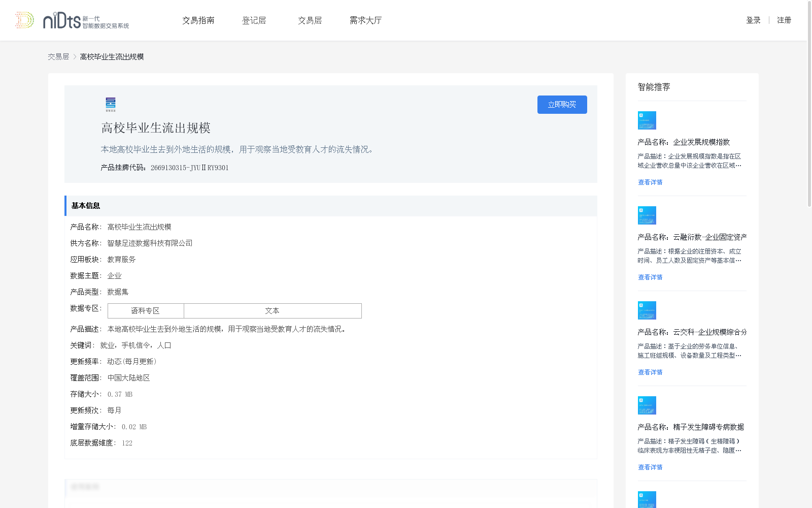Image resolution: width=812 pixels, height=508 pixels.
Task: Click 查看详情 for 企业发展规模指数
Action: [x=650, y=182]
